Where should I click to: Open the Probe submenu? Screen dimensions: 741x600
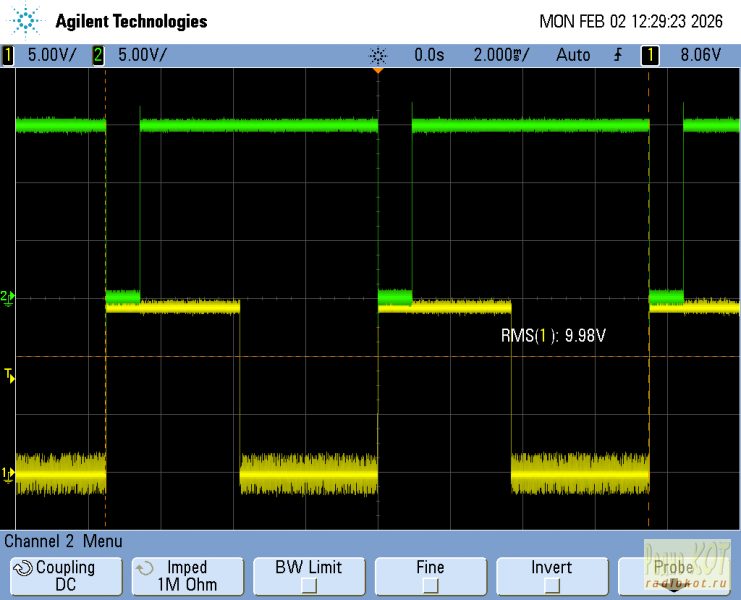(x=673, y=576)
